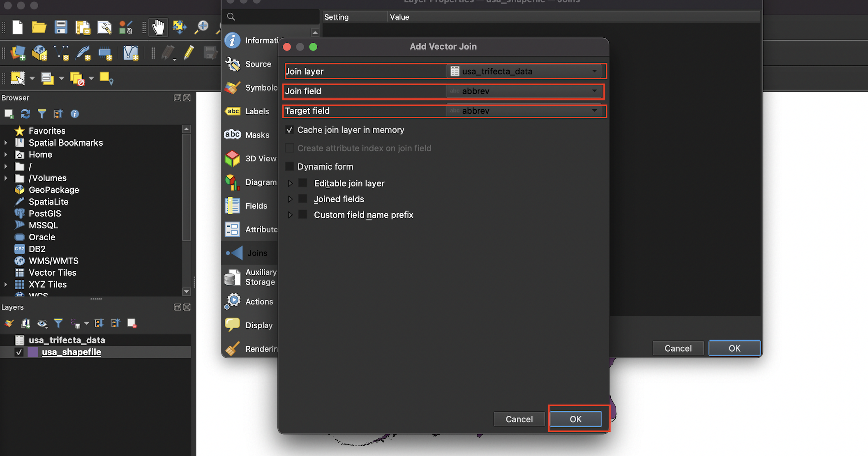Cancel the Layer Properties dialog
The width and height of the screenshot is (868, 456).
(x=678, y=348)
